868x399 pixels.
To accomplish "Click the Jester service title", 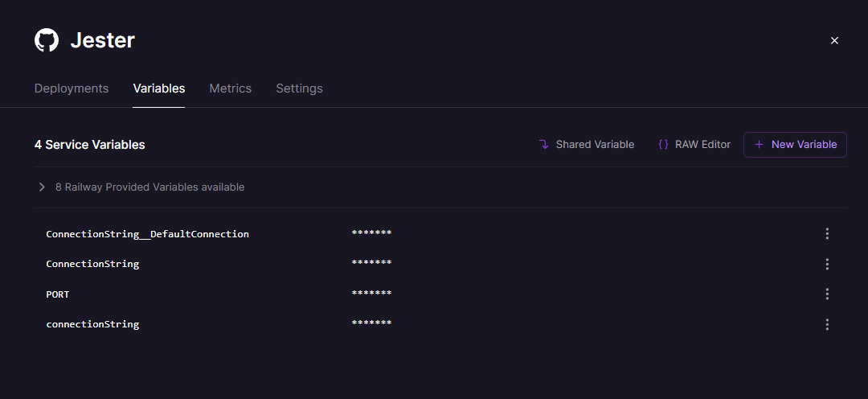I will coord(103,40).
